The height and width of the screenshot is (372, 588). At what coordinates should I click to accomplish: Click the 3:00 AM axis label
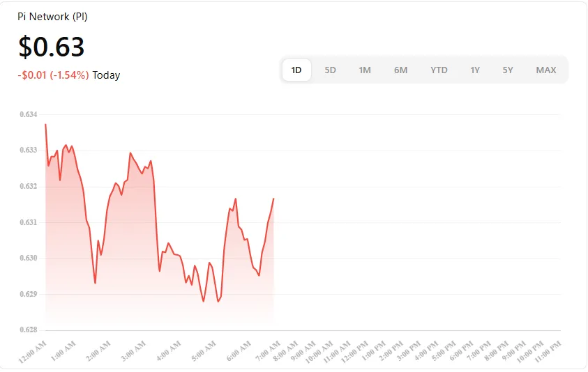133,351
